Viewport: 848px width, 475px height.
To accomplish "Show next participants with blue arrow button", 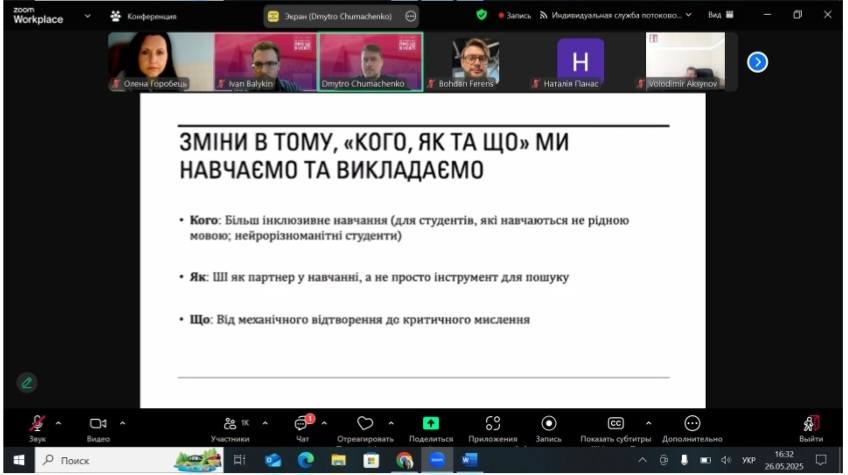I will pyautogui.click(x=758, y=61).
